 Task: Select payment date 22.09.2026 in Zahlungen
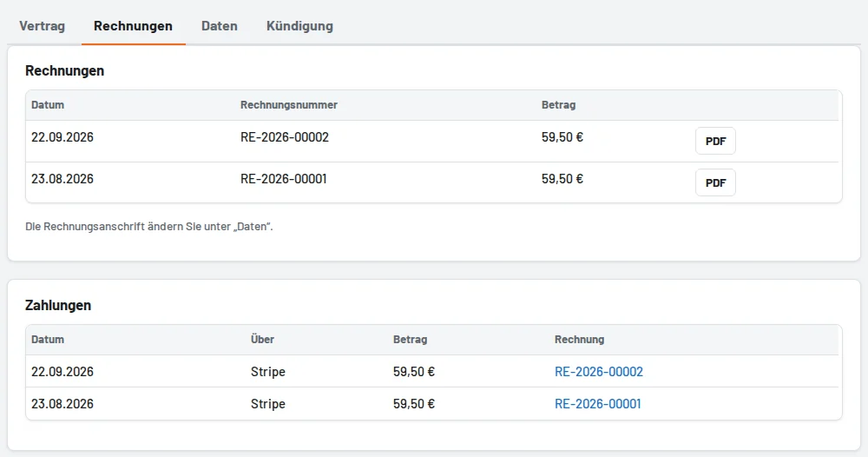click(62, 372)
